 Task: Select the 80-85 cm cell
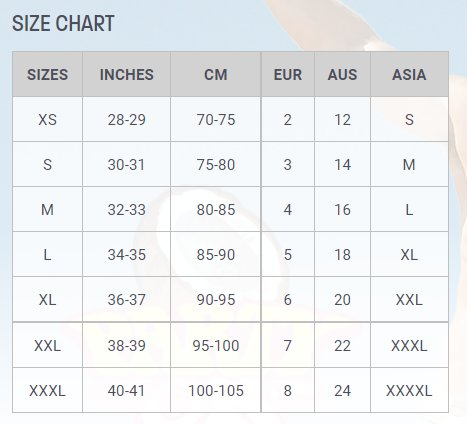(216, 209)
